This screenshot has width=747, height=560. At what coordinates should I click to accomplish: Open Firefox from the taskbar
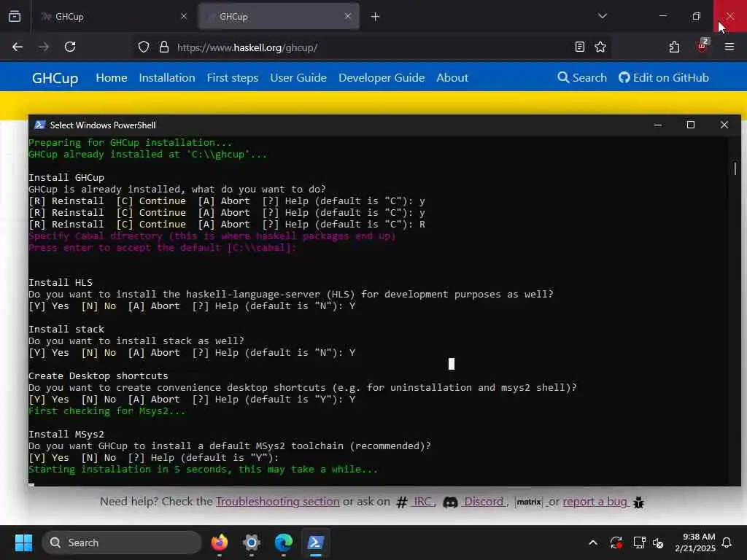220,542
